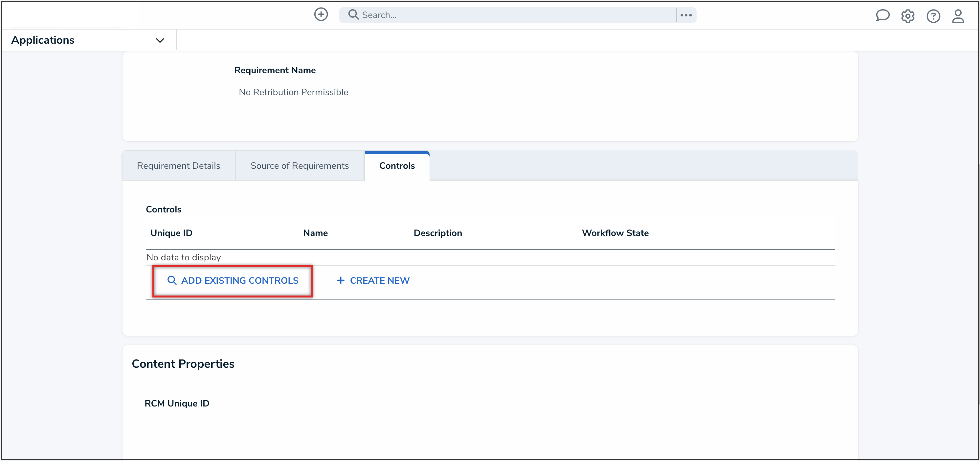980x461 pixels.
Task: Open the chat bubble icon
Action: [883, 15]
